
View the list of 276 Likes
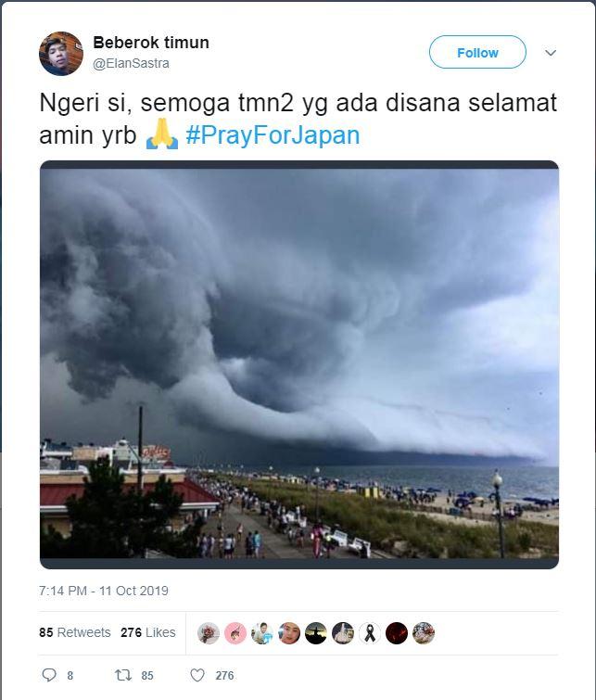coord(147,632)
